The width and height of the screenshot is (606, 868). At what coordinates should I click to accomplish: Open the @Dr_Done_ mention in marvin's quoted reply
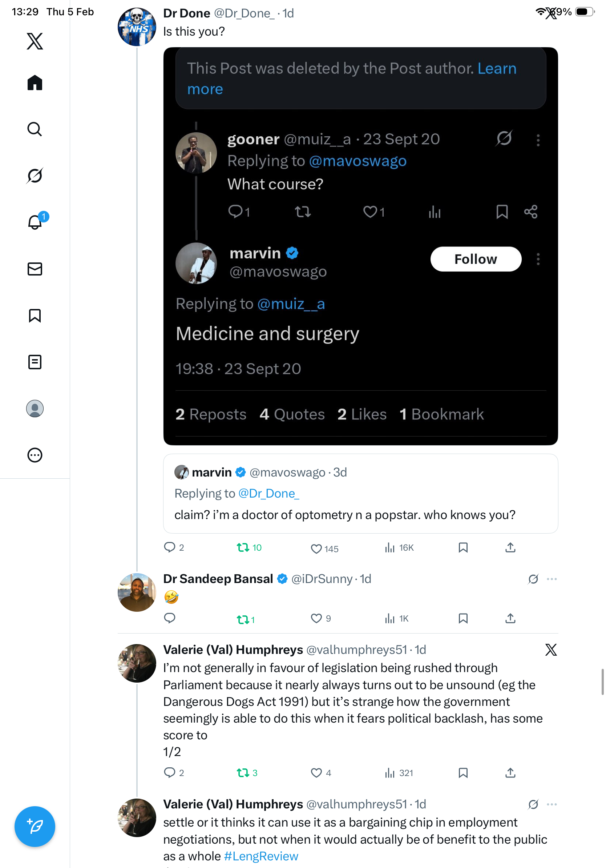click(268, 493)
